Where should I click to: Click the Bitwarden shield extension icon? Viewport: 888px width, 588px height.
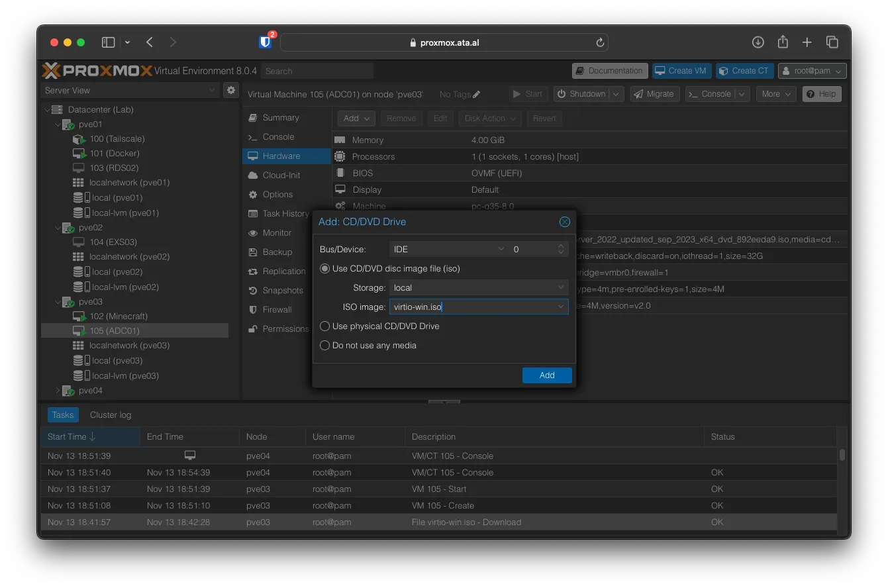[x=265, y=42]
